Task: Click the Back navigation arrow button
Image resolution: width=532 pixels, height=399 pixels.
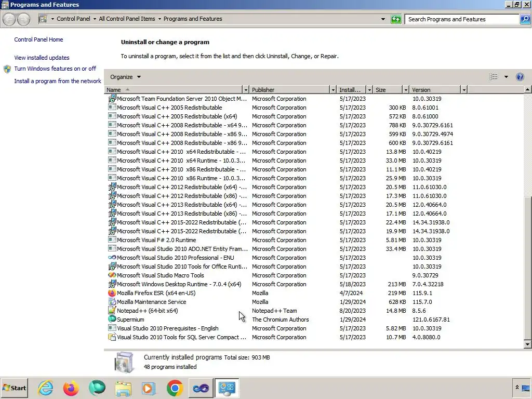Action: (x=9, y=19)
